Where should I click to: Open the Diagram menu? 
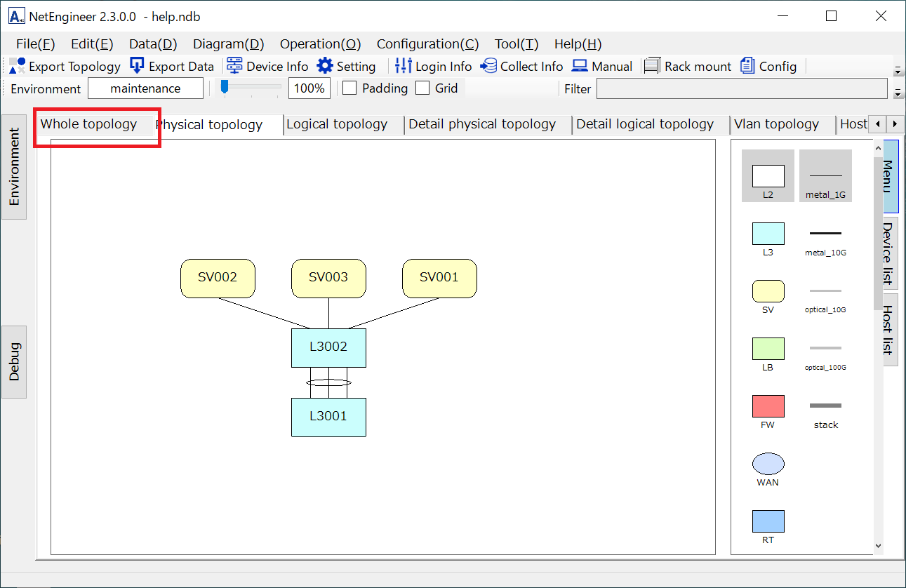[228, 44]
